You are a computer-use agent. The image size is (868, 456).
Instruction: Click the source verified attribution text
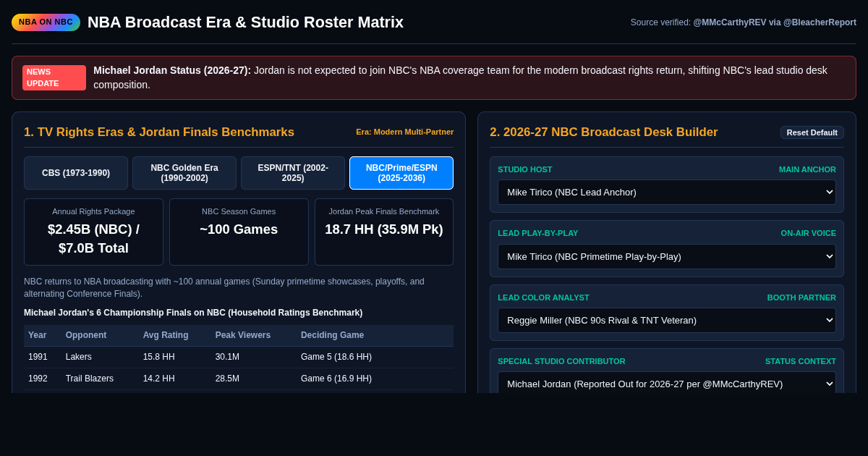click(x=744, y=22)
